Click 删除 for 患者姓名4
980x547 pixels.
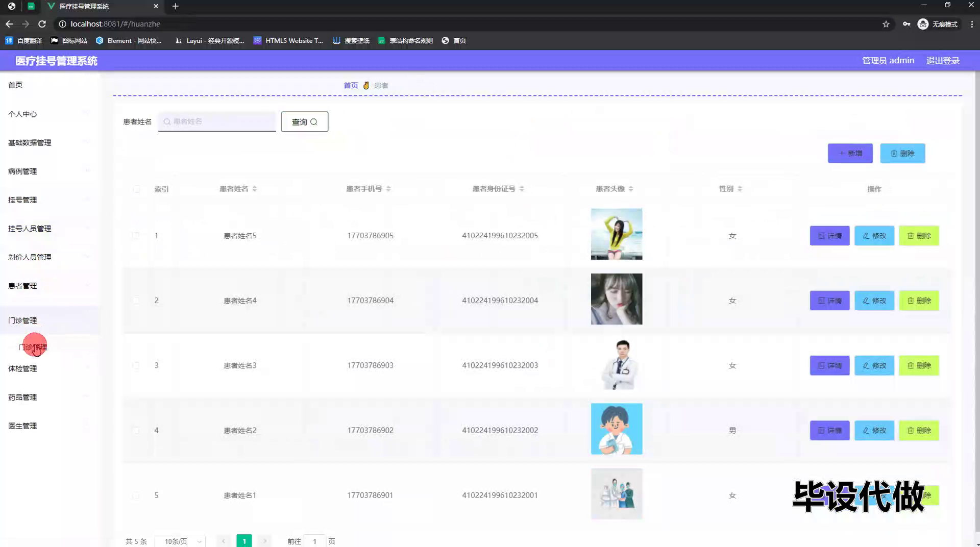[x=919, y=301]
